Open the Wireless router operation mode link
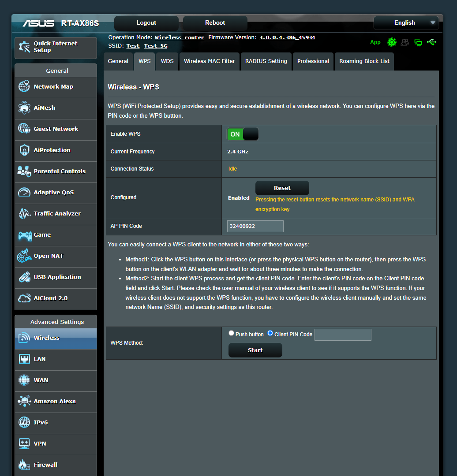This screenshot has width=457, height=476. click(179, 37)
